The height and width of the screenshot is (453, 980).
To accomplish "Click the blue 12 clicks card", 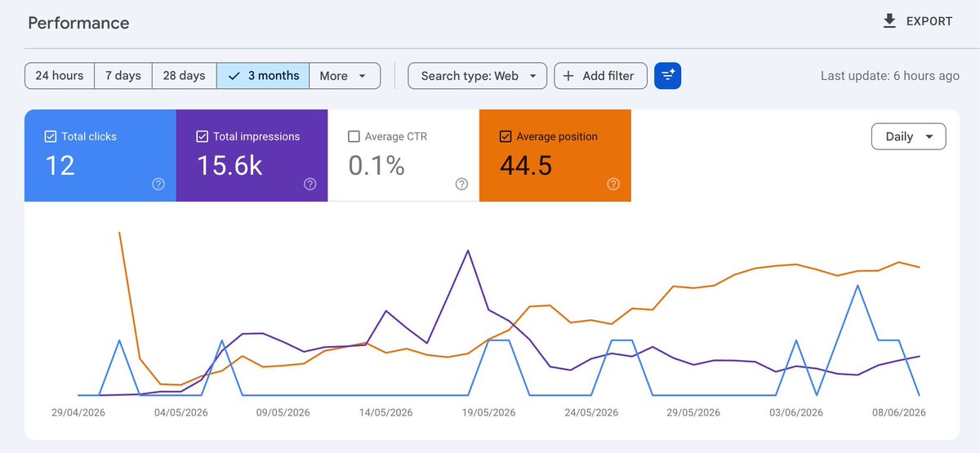I will (x=100, y=155).
